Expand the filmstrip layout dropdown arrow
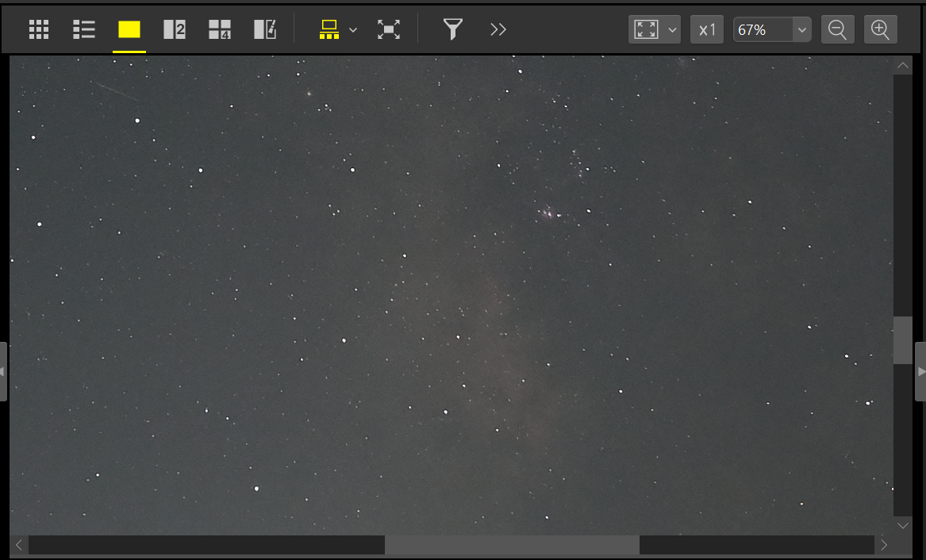This screenshot has width=926, height=560. coord(353,30)
